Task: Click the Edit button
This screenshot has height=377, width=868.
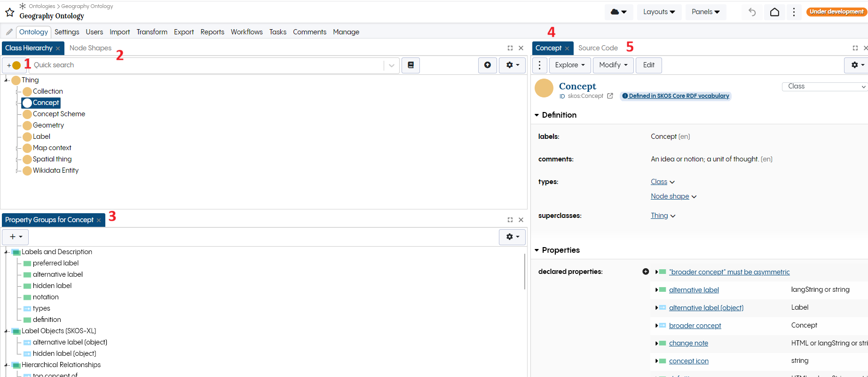Action: 649,65
